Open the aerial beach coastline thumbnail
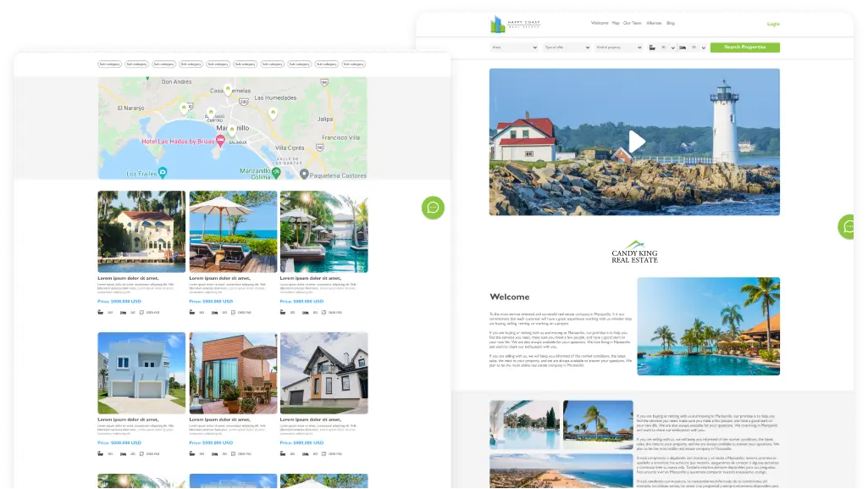Viewport: 868px width, 489px height. click(561, 471)
